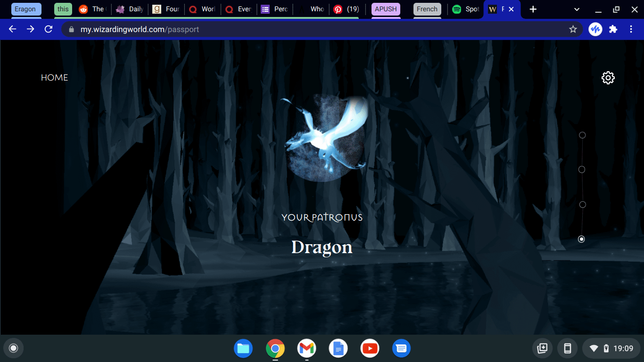View site information via the lock icon
This screenshot has height=362, width=644.
(72, 29)
